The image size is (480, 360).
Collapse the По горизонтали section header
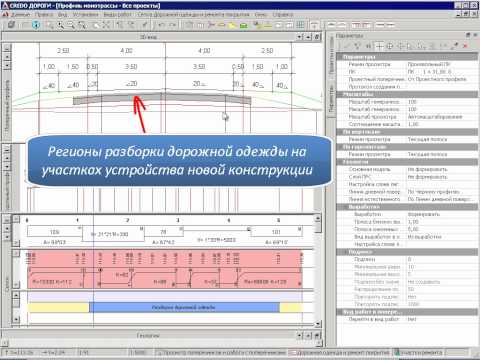[x=407, y=147]
